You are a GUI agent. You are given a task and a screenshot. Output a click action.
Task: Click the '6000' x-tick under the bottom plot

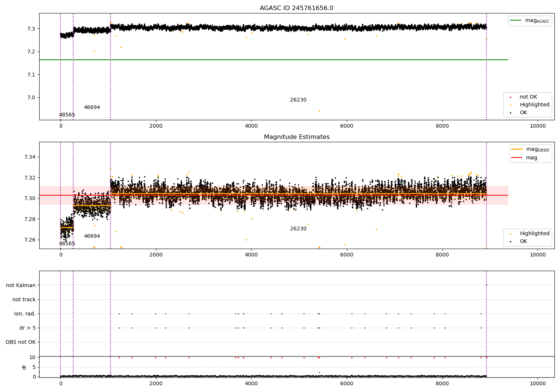pyautogui.click(x=347, y=383)
